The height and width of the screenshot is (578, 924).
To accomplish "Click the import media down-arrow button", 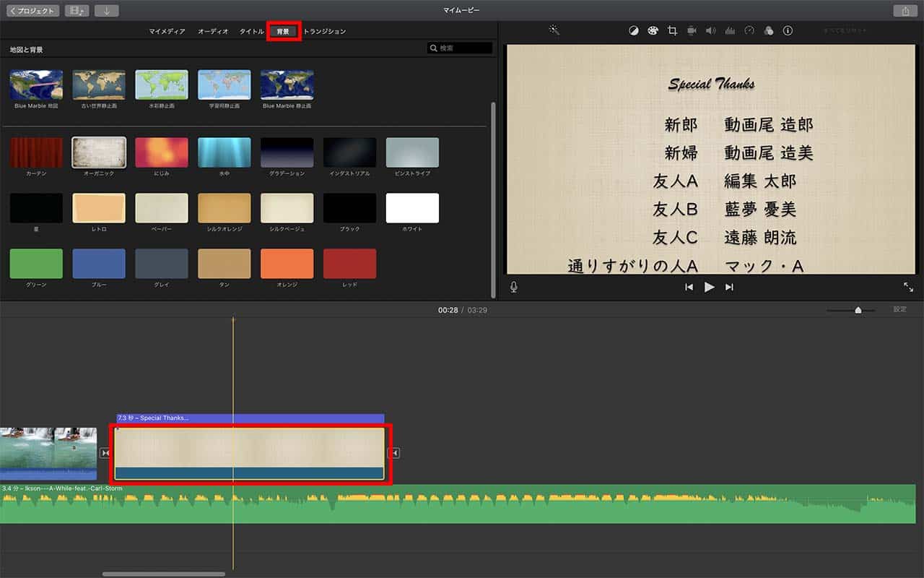I will tap(106, 11).
